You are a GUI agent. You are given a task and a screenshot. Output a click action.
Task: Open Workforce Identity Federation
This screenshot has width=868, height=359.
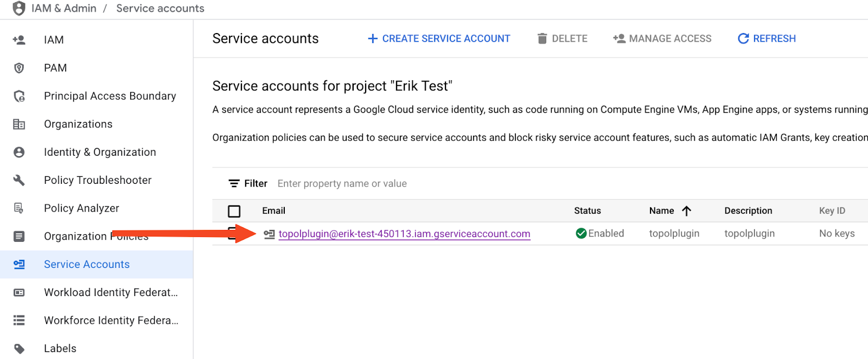(111, 320)
